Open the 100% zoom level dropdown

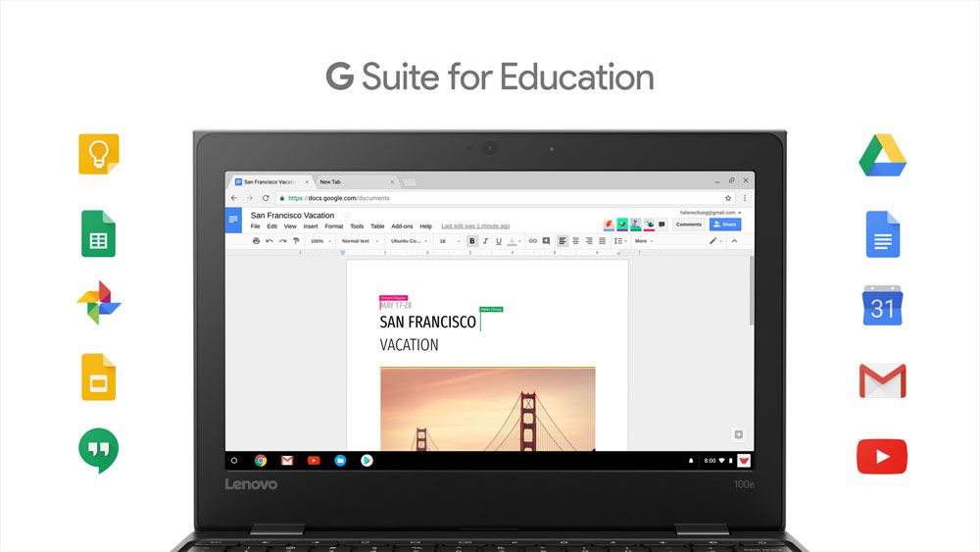click(320, 241)
